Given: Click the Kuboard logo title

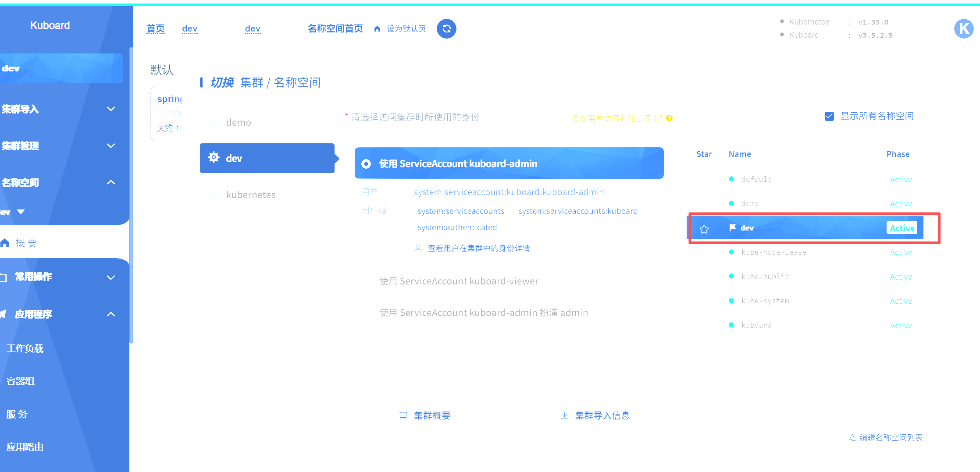Looking at the screenshot, I should click(x=50, y=25).
